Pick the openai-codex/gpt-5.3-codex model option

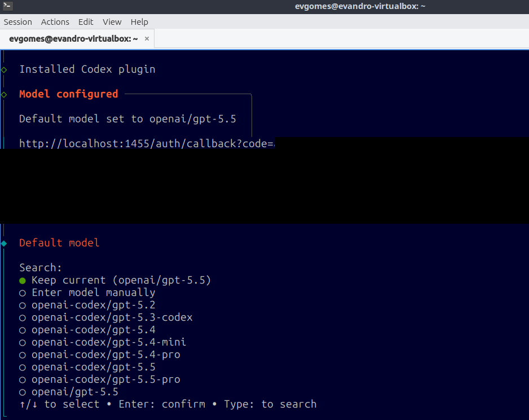pos(106,317)
